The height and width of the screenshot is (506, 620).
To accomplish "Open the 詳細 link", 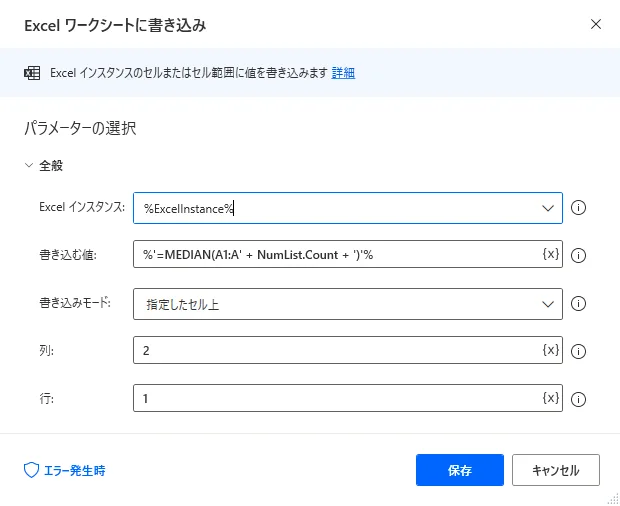I will pyautogui.click(x=343, y=73).
